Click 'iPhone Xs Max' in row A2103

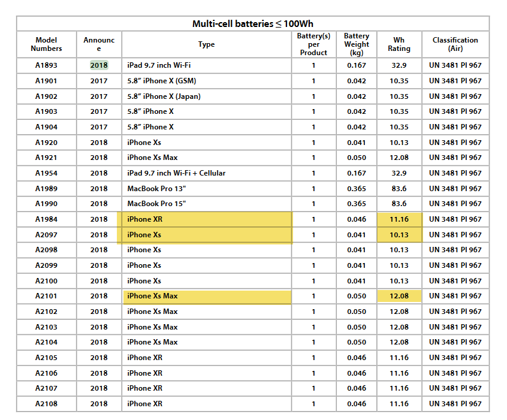[152, 327]
